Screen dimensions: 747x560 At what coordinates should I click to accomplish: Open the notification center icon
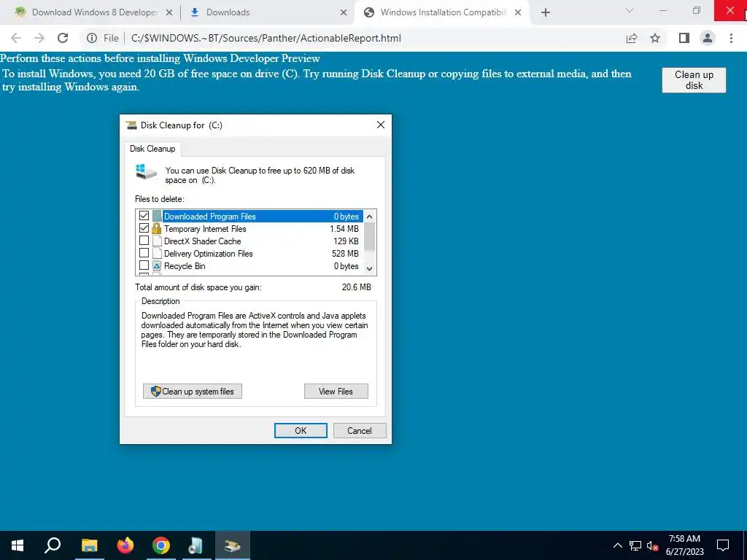tap(723, 545)
